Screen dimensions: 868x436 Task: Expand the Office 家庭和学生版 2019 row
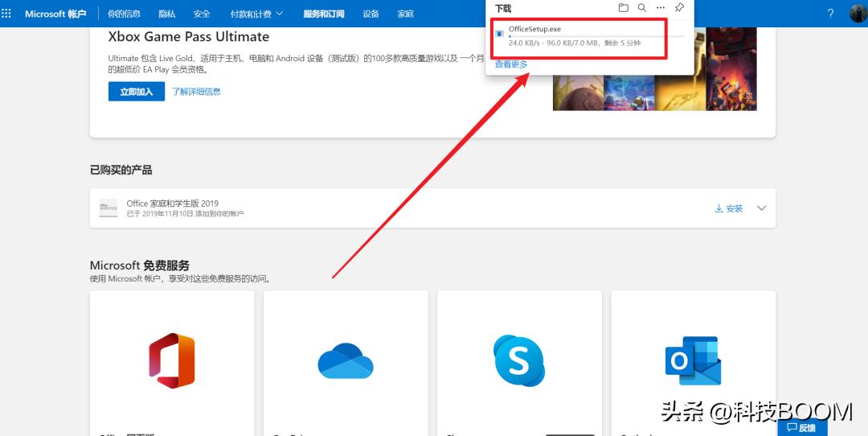point(762,208)
